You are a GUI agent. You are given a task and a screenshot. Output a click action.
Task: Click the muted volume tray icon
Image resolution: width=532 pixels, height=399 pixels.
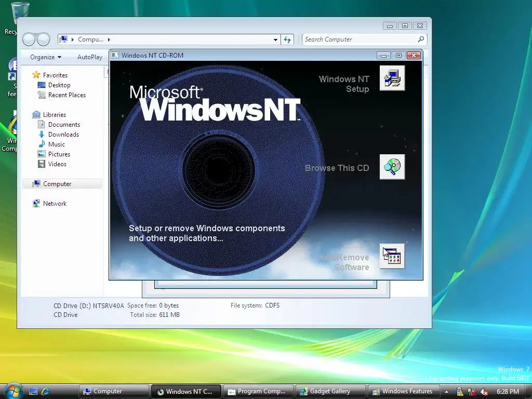[484, 392]
